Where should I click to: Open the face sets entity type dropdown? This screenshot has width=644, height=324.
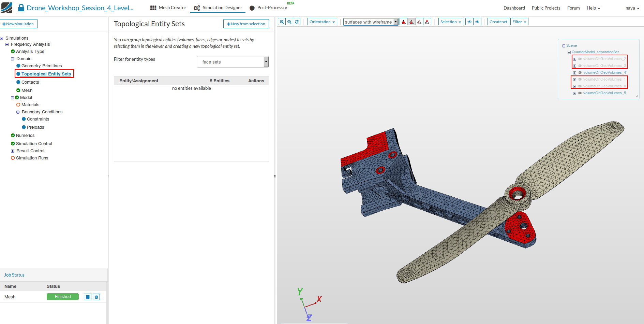(233, 62)
